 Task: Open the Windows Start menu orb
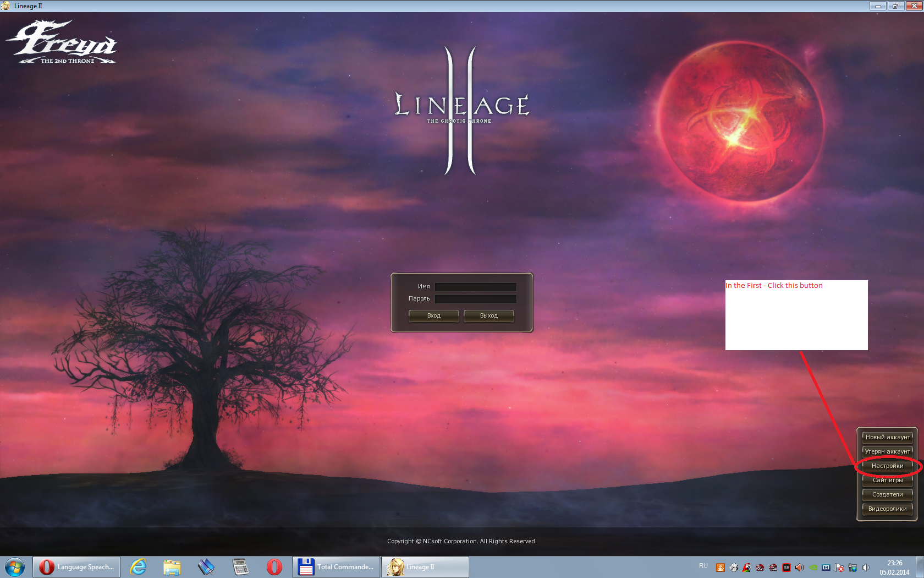coord(15,567)
